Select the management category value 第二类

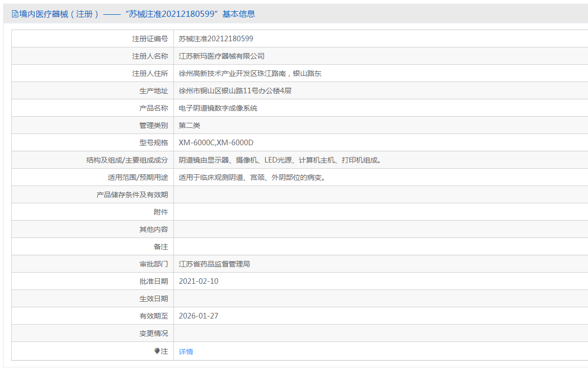click(189, 125)
